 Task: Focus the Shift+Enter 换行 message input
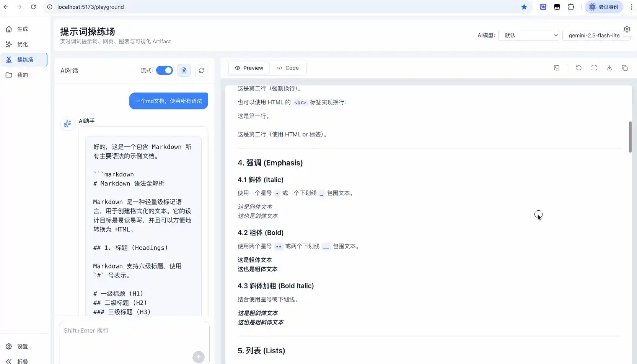click(x=134, y=342)
